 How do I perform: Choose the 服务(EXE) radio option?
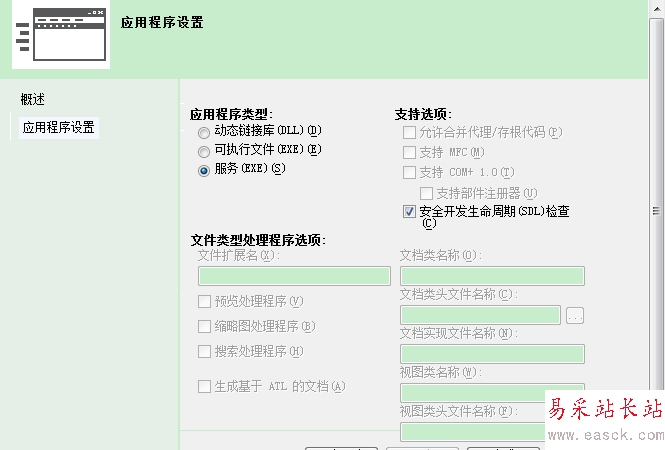click(x=205, y=169)
